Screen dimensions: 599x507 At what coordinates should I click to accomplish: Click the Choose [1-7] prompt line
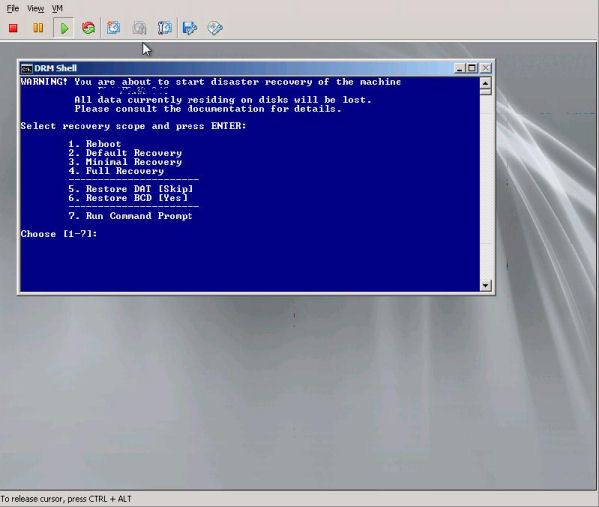59,234
